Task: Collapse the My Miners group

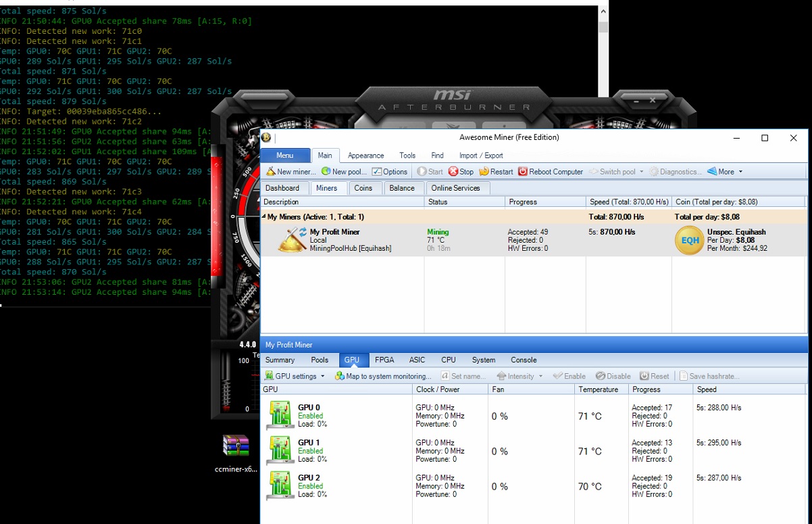Action: (264, 217)
